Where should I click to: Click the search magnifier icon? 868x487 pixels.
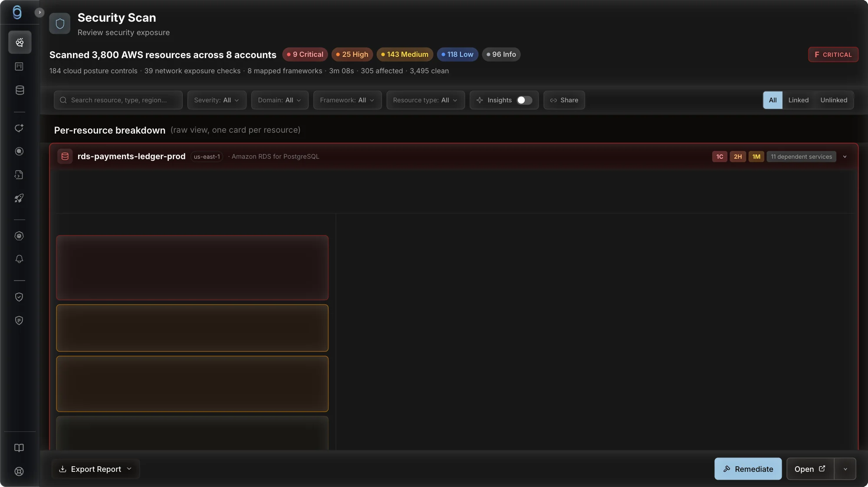click(x=63, y=100)
